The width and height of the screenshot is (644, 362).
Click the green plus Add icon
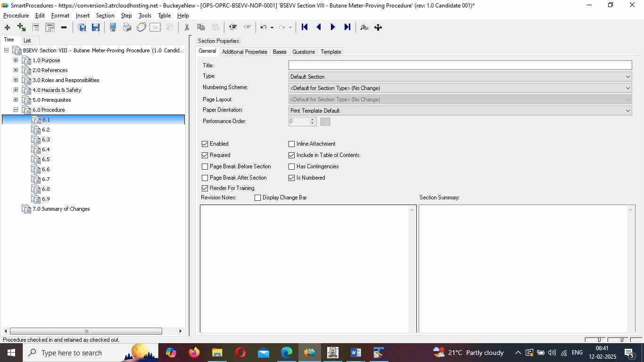pos(7,27)
